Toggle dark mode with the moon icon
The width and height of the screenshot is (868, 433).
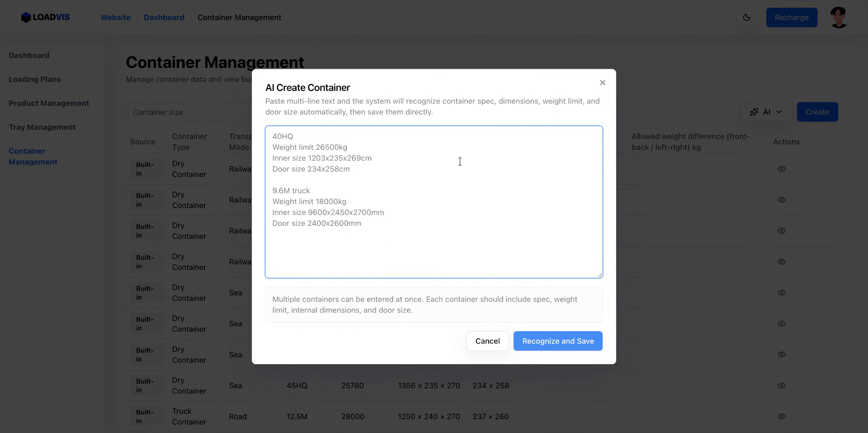coord(747,17)
